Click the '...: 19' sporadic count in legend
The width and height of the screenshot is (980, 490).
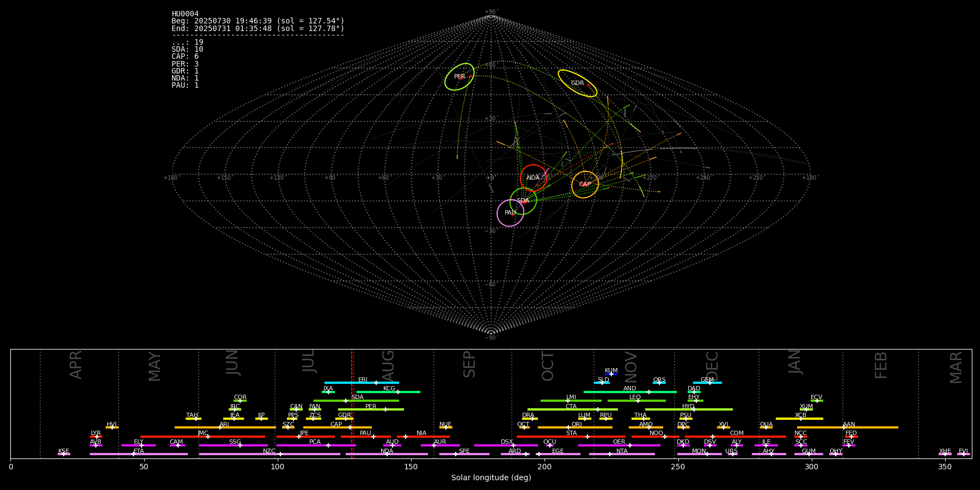point(187,42)
